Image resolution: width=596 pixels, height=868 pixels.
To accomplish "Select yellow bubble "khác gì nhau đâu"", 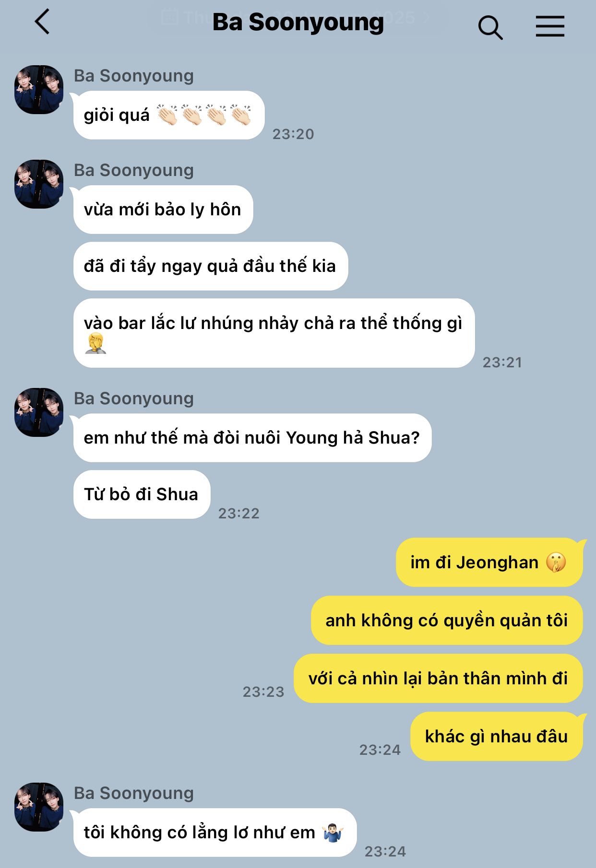I will click(496, 736).
